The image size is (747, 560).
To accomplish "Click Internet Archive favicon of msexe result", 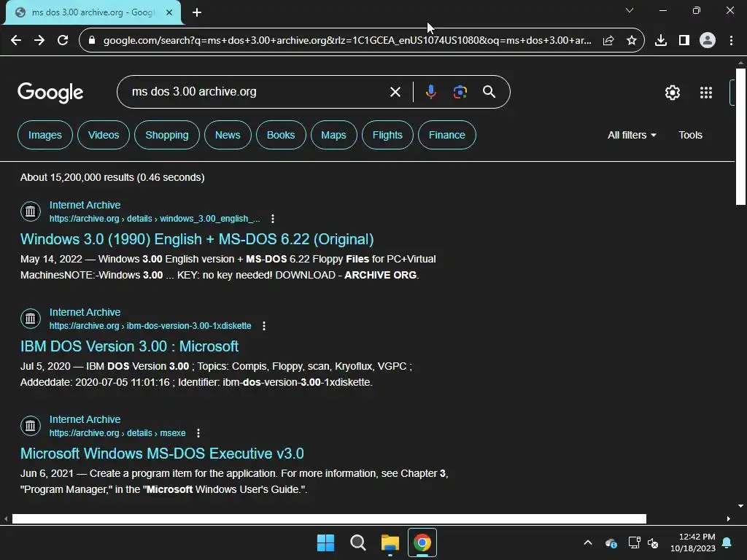I will click(31, 425).
